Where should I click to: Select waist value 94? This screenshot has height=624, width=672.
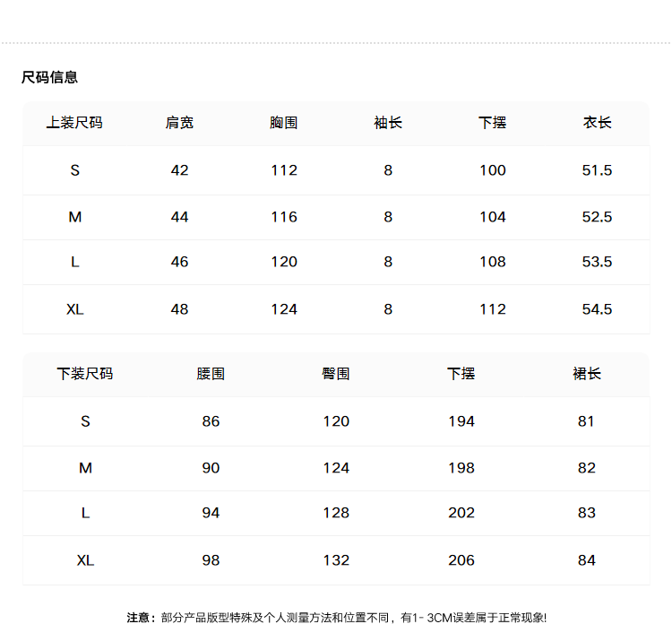[211, 513]
